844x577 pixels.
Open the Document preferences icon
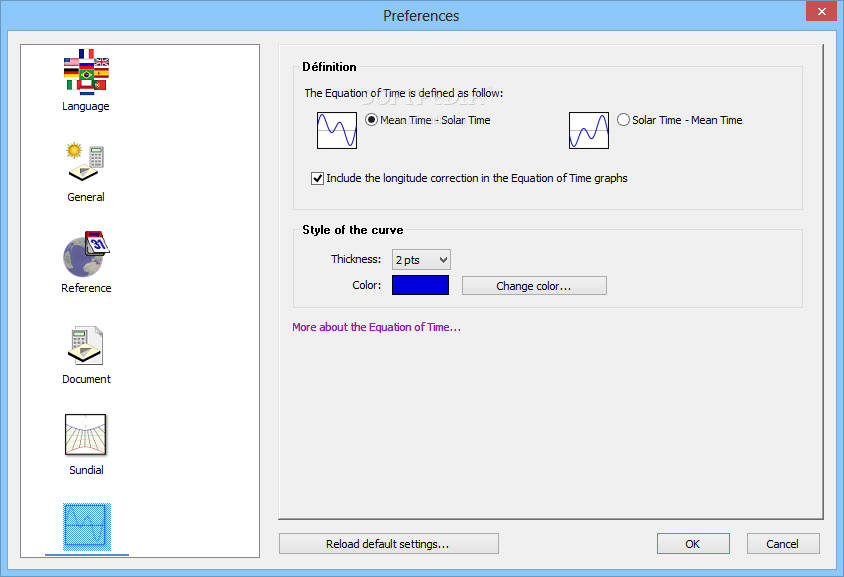(x=86, y=345)
